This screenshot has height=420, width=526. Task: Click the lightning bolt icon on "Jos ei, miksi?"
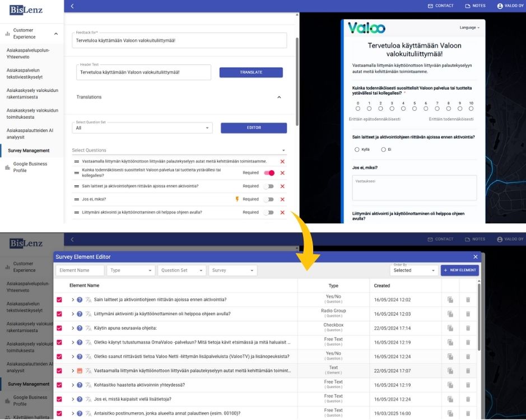[x=237, y=199]
